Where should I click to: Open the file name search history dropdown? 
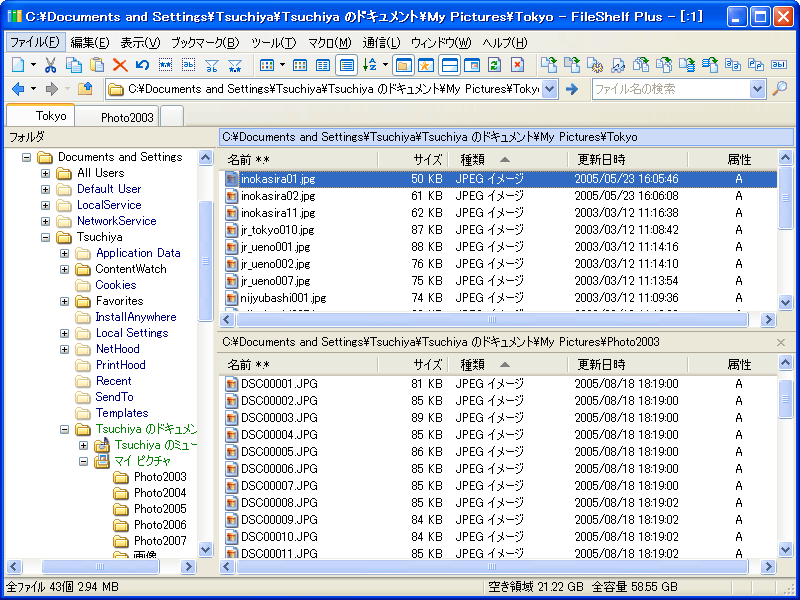click(757, 89)
